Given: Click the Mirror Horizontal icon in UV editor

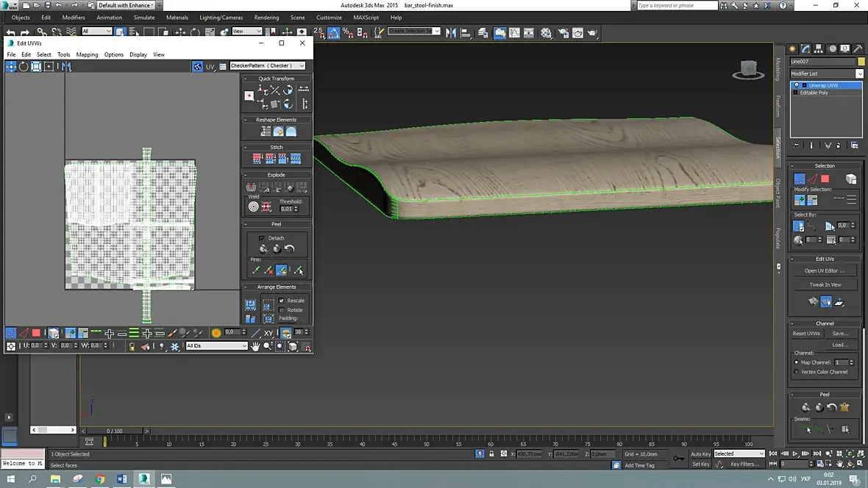Looking at the screenshot, I should click(x=66, y=66).
